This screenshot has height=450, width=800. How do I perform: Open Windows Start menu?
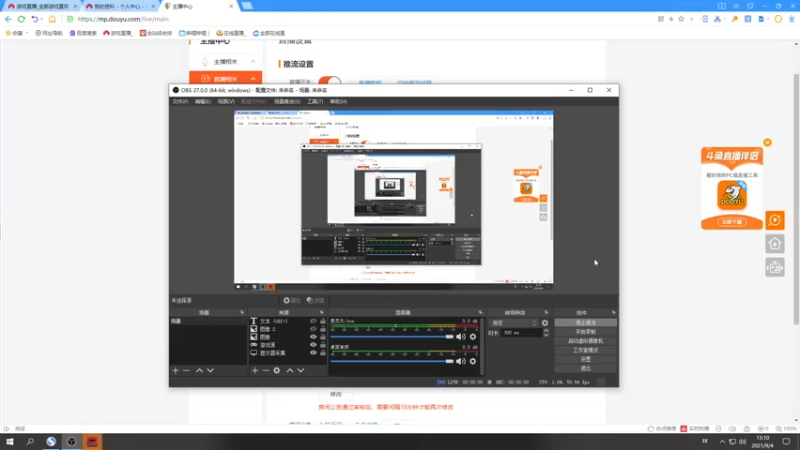click(10, 442)
